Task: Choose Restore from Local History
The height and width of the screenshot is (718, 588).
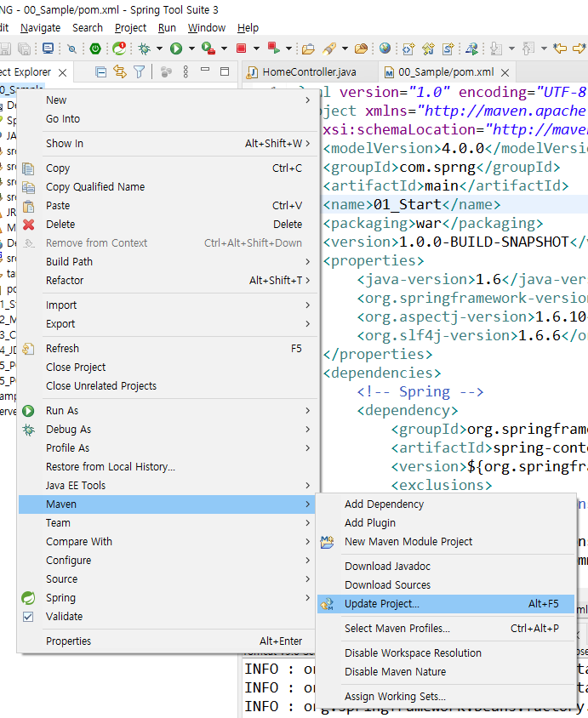Action: [168, 466]
